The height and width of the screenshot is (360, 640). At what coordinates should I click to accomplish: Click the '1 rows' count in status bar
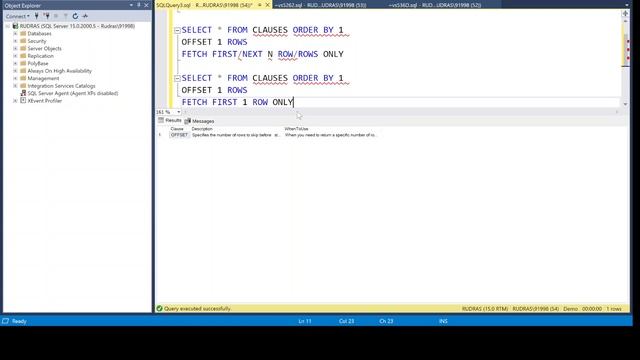pyautogui.click(x=614, y=309)
